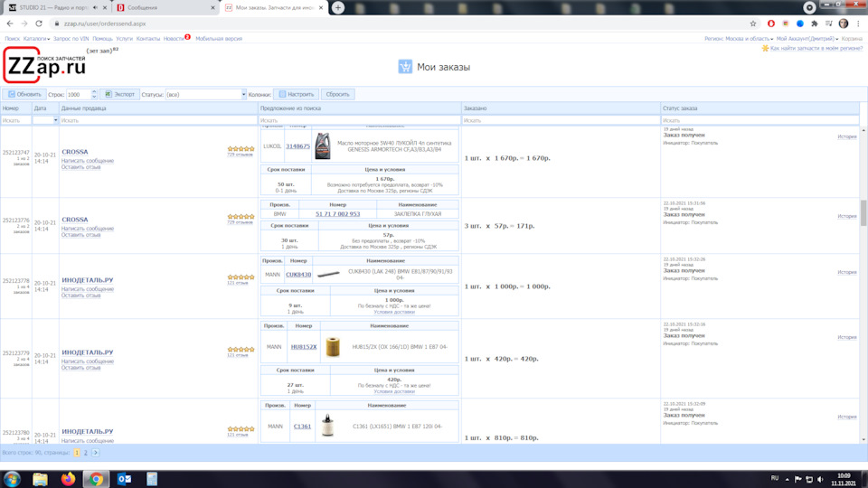Open the Поиск menu link
Viewport: 868px width, 488px height.
tap(12, 39)
